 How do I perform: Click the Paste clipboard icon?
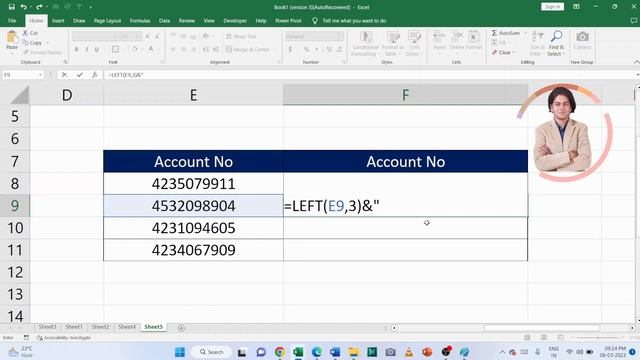[12, 38]
